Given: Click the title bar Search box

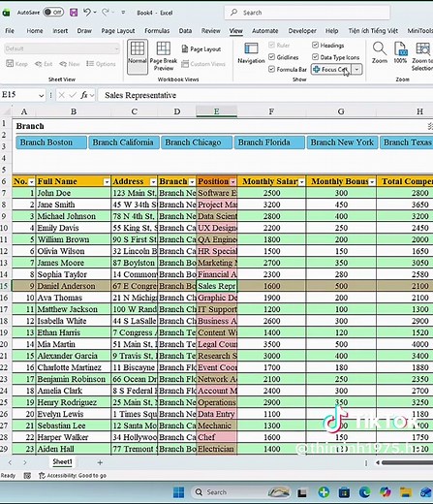Looking at the screenshot, I should point(307,13).
